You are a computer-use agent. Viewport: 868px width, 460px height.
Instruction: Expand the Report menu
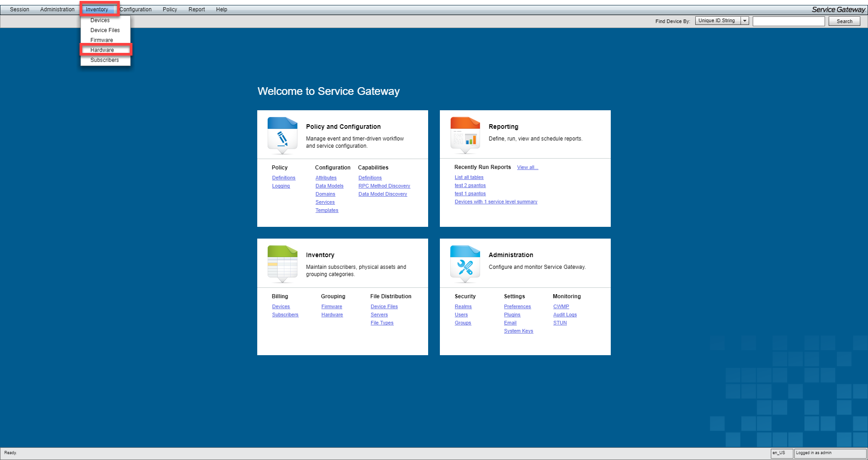tap(196, 9)
